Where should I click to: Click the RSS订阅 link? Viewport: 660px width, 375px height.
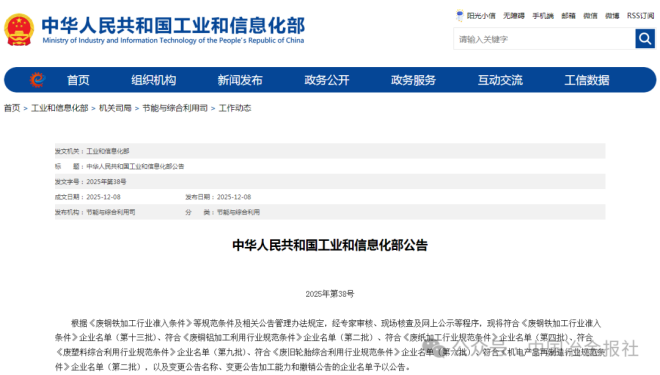[x=640, y=16]
